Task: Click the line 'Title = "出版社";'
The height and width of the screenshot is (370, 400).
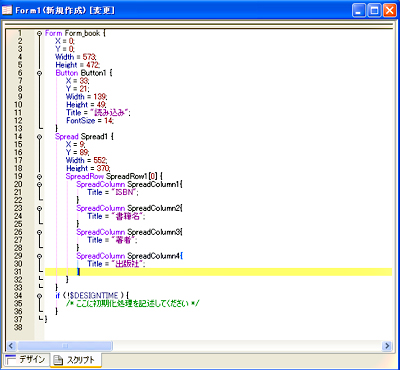Action: click(x=116, y=264)
